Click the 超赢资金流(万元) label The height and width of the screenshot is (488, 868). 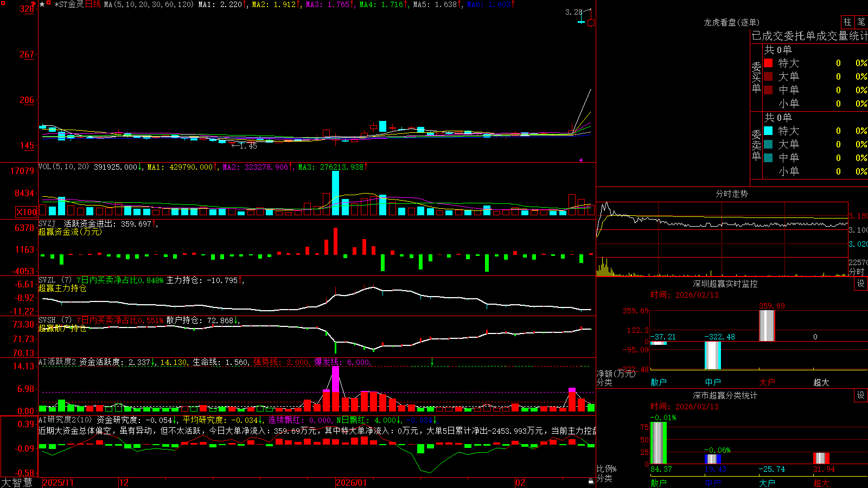(x=70, y=232)
